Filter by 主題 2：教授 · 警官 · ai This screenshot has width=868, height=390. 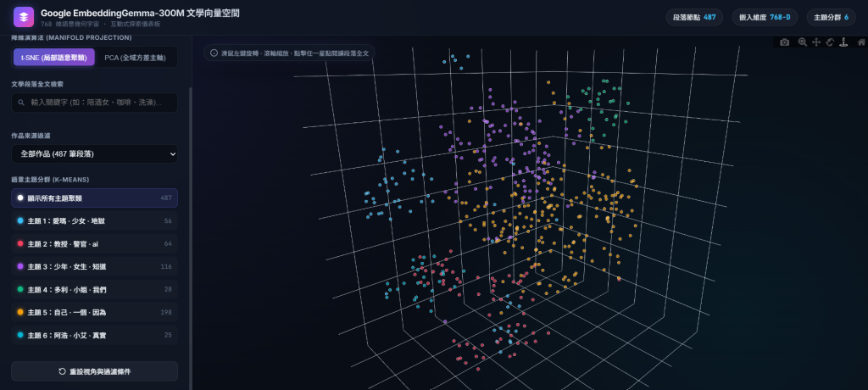94,244
